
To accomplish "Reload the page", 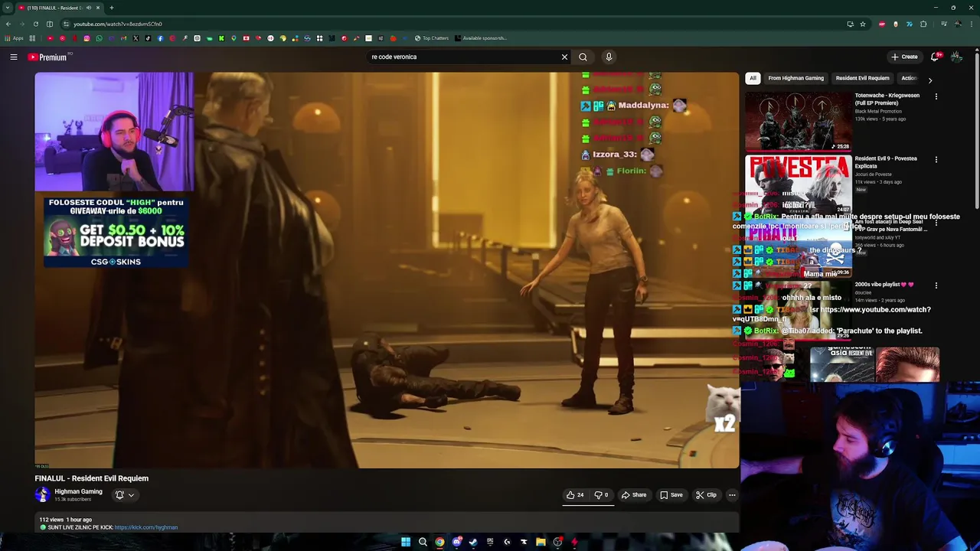I will point(35,24).
